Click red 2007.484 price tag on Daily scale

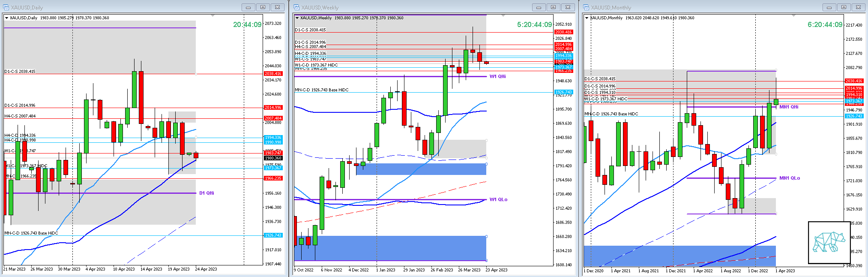(x=273, y=118)
